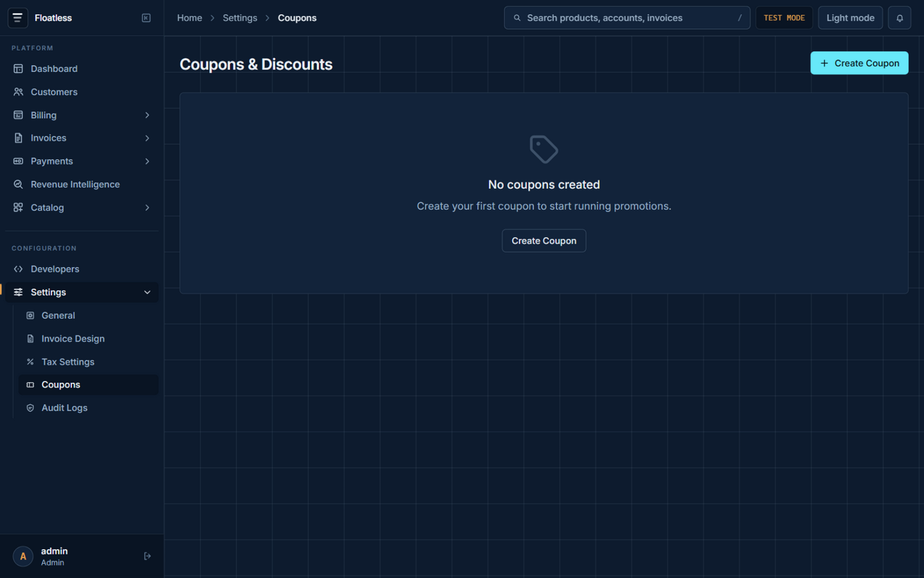Image resolution: width=924 pixels, height=578 pixels.
Task: Go to Tax Settings
Action: coord(89,362)
